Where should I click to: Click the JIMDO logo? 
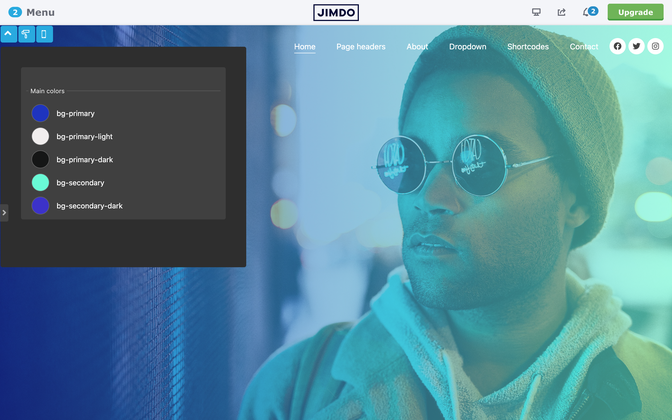point(336,12)
